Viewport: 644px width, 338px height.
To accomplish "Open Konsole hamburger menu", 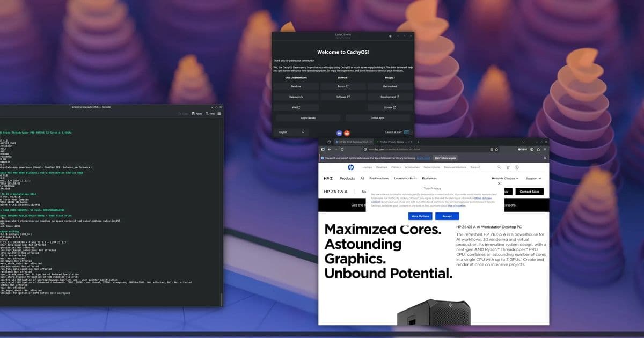I will pyautogui.click(x=219, y=114).
